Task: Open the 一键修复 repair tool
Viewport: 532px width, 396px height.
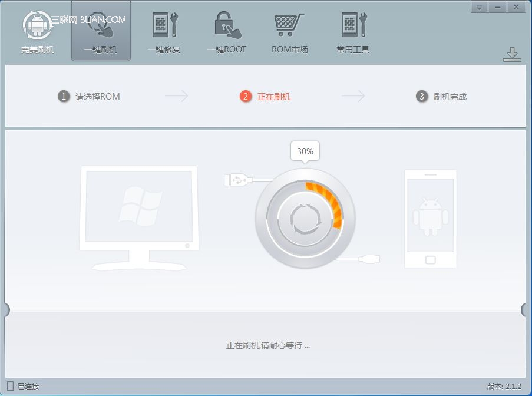Action: [164, 32]
